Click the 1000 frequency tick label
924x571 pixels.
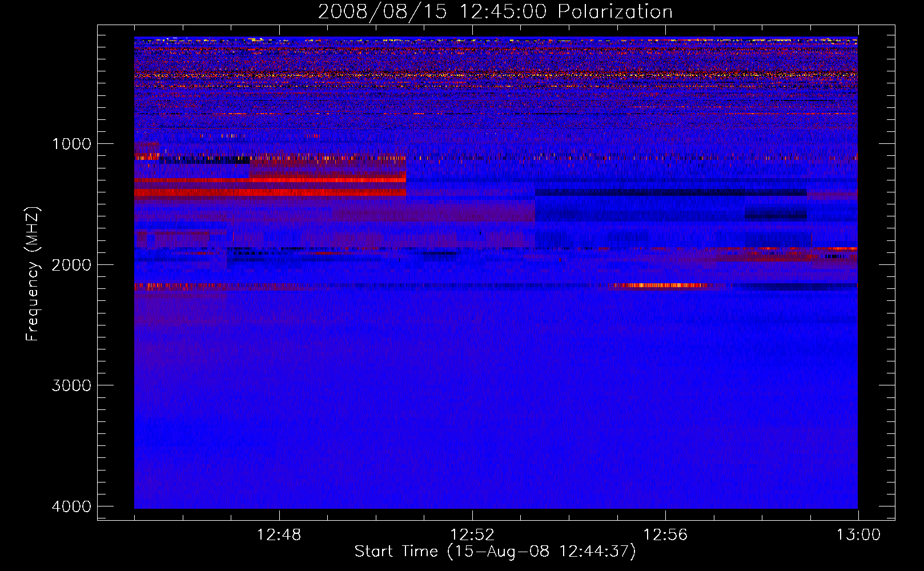tap(71, 143)
